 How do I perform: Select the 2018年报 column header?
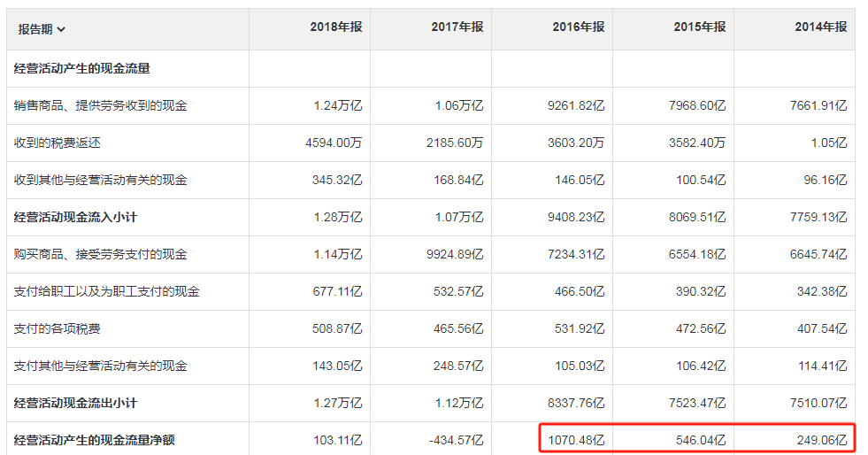336,27
